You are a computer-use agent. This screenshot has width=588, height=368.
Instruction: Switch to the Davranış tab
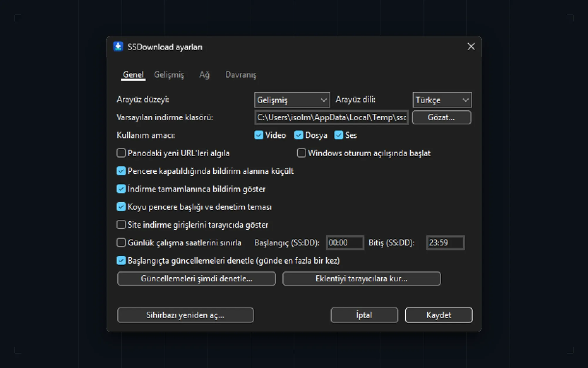(241, 75)
